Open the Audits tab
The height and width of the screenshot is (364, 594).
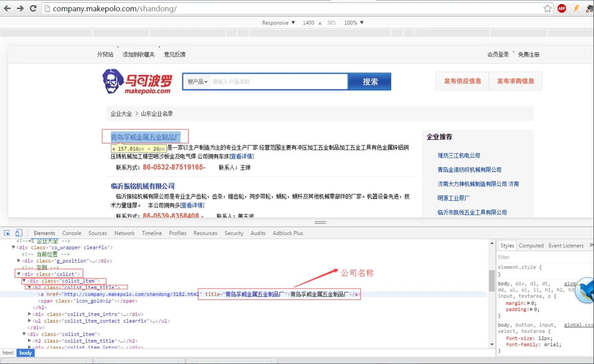(258, 233)
